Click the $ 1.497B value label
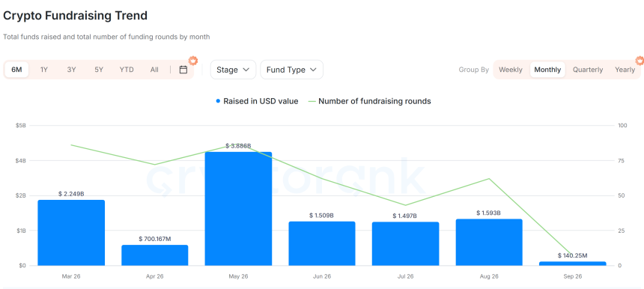 pyautogui.click(x=405, y=216)
